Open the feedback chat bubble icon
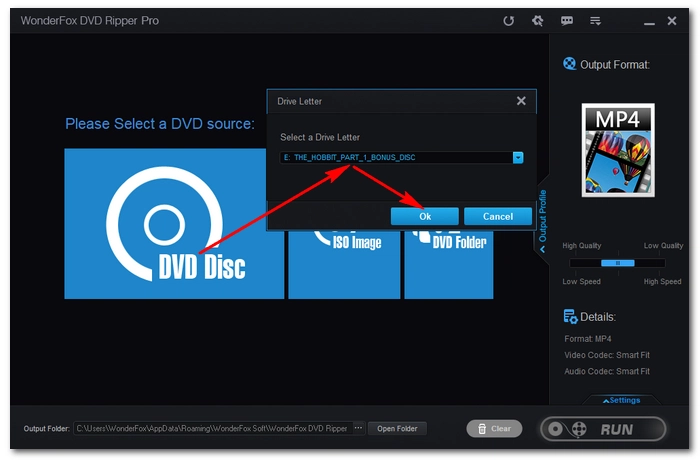700x460 pixels. pyautogui.click(x=567, y=21)
